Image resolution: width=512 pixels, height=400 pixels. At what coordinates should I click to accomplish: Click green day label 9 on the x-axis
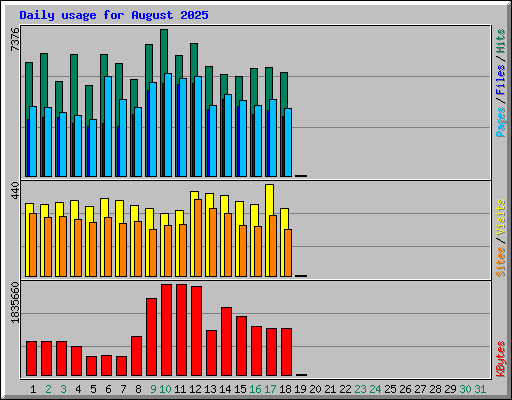tap(153, 389)
